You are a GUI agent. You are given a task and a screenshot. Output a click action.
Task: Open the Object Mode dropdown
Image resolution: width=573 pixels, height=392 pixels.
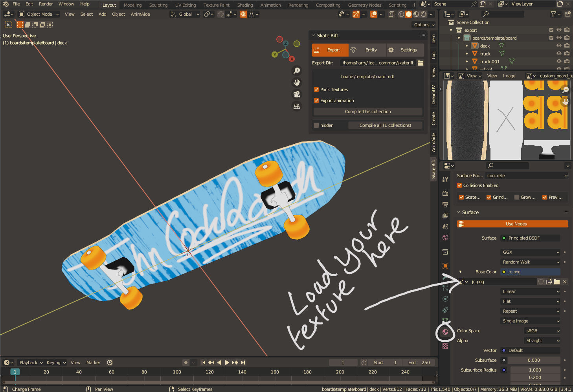[x=39, y=14]
